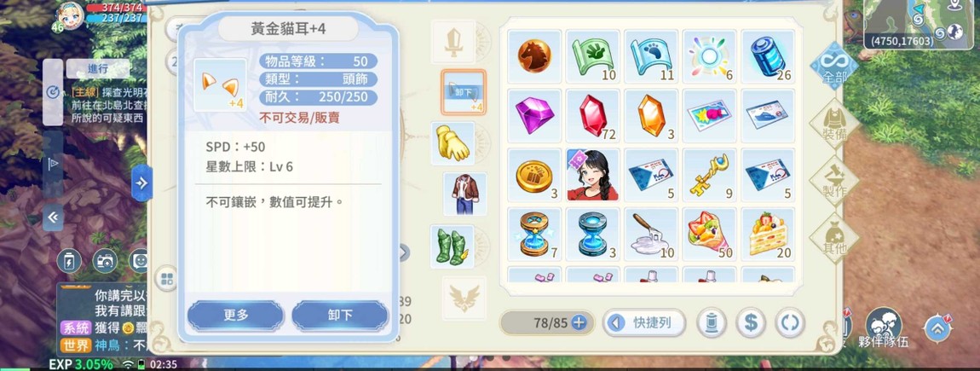Open the 製作 crafting tab
The width and height of the screenshot is (980, 371).
click(x=835, y=180)
